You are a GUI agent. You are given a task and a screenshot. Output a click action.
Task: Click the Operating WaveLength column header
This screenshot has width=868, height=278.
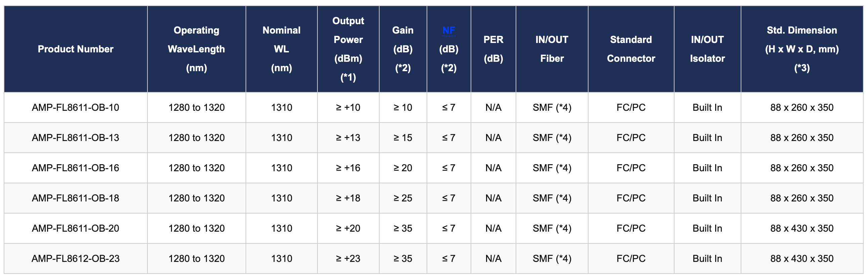click(197, 49)
